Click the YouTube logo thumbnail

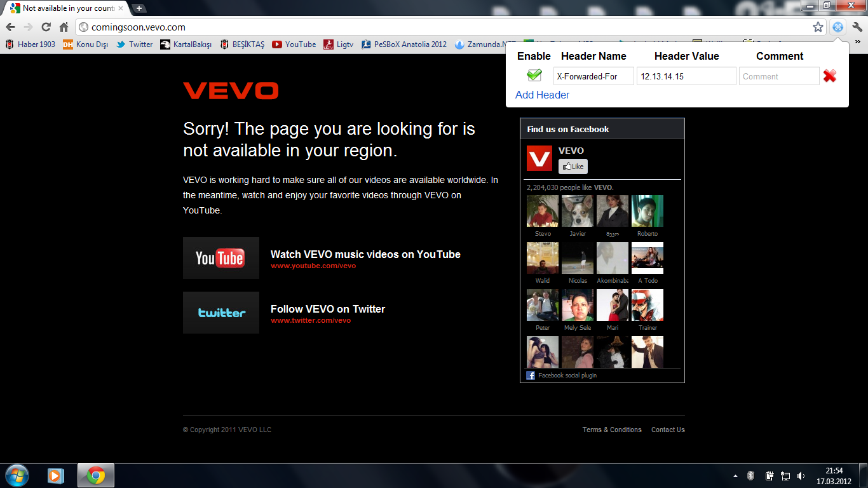pyautogui.click(x=221, y=258)
